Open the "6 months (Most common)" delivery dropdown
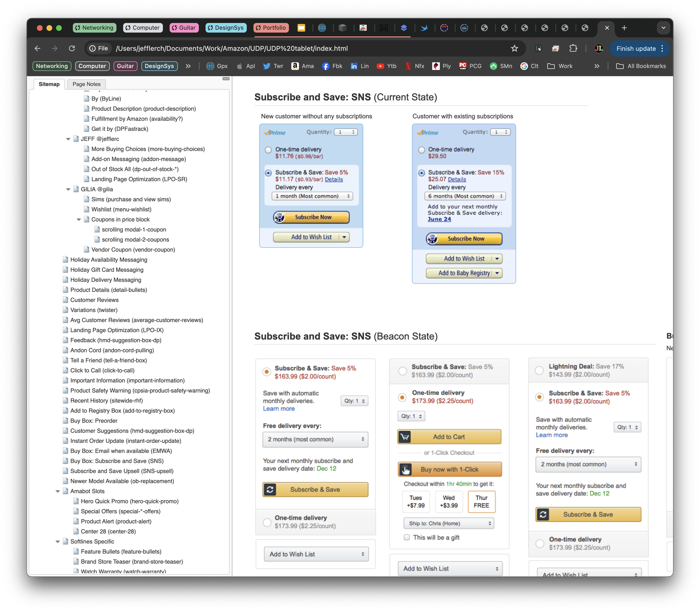 point(465,196)
